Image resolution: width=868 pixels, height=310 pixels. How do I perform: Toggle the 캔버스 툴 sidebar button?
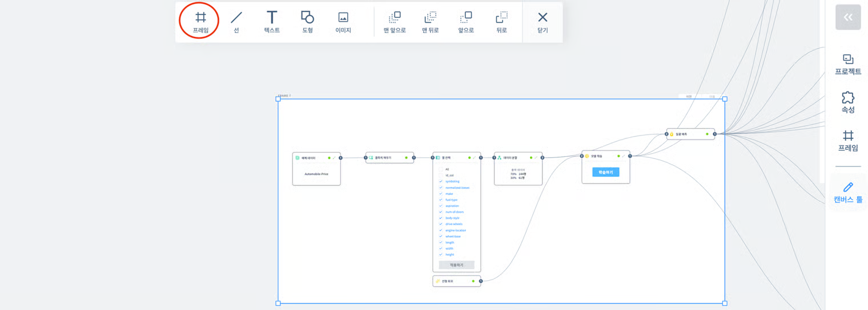(848, 193)
